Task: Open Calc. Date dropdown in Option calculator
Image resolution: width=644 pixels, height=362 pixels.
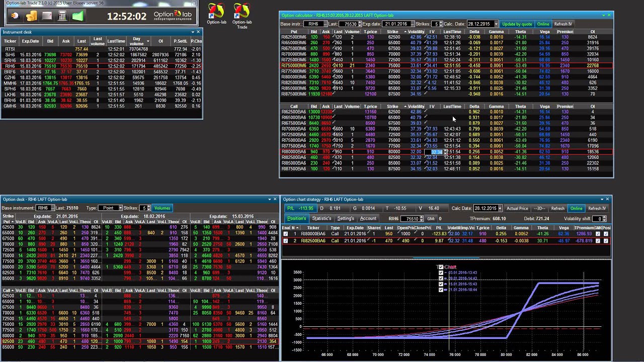Action: (x=496, y=24)
